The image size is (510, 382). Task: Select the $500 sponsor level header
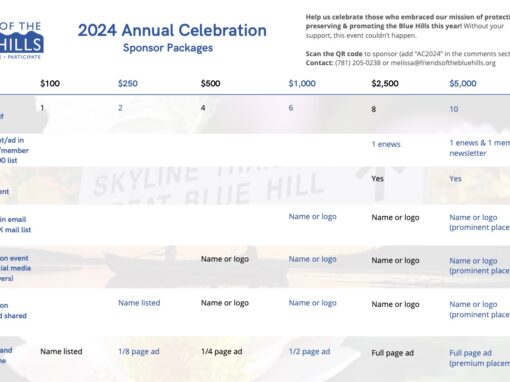(x=210, y=83)
